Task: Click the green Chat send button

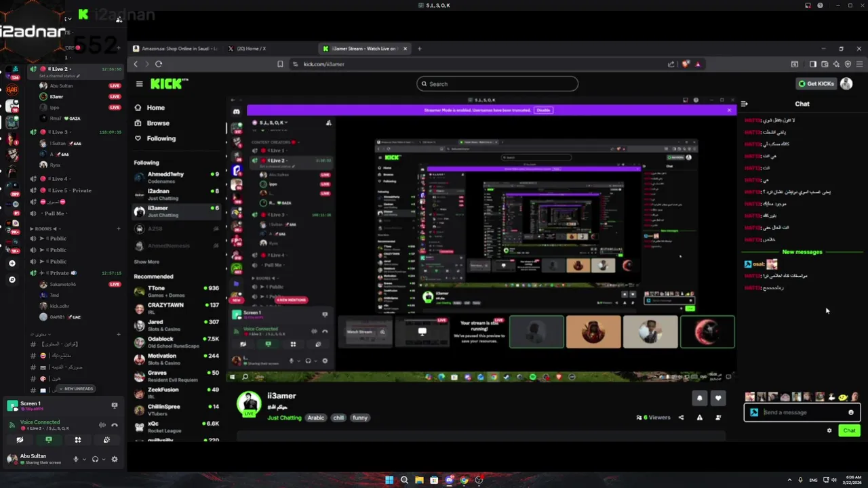Action: 849,430
